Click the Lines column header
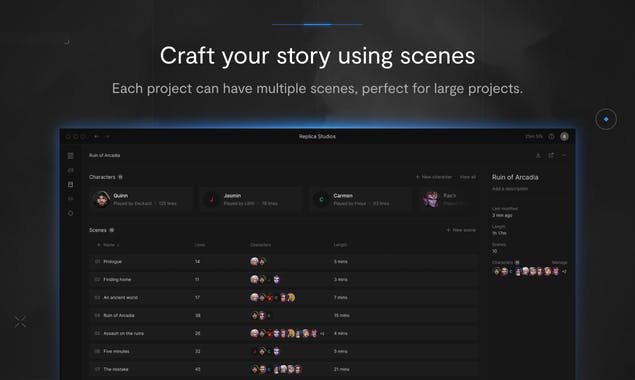 (200, 245)
